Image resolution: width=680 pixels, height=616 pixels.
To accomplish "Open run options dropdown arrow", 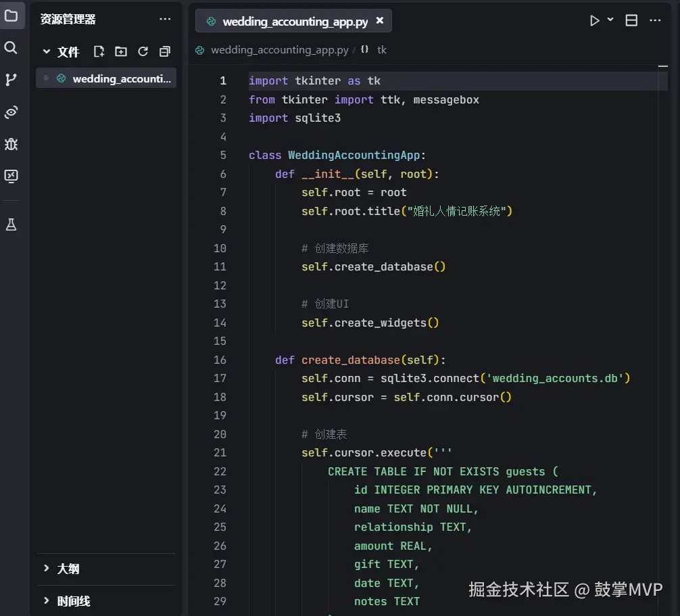I will (610, 20).
